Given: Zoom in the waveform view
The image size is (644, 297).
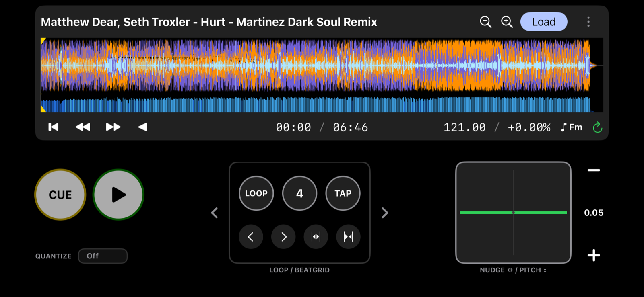Looking at the screenshot, I should 507,22.
